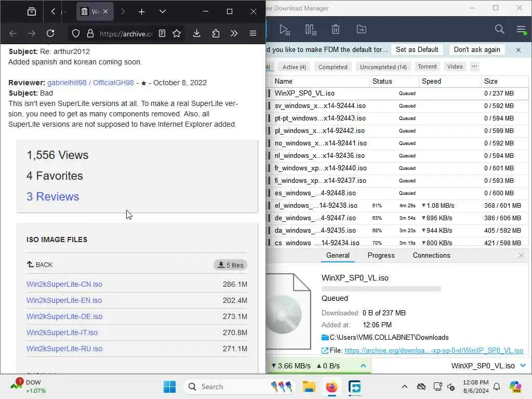Open Win2kSuperLite-DE.iso link
This screenshot has height=399, width=532.
[x=64, y=316]
